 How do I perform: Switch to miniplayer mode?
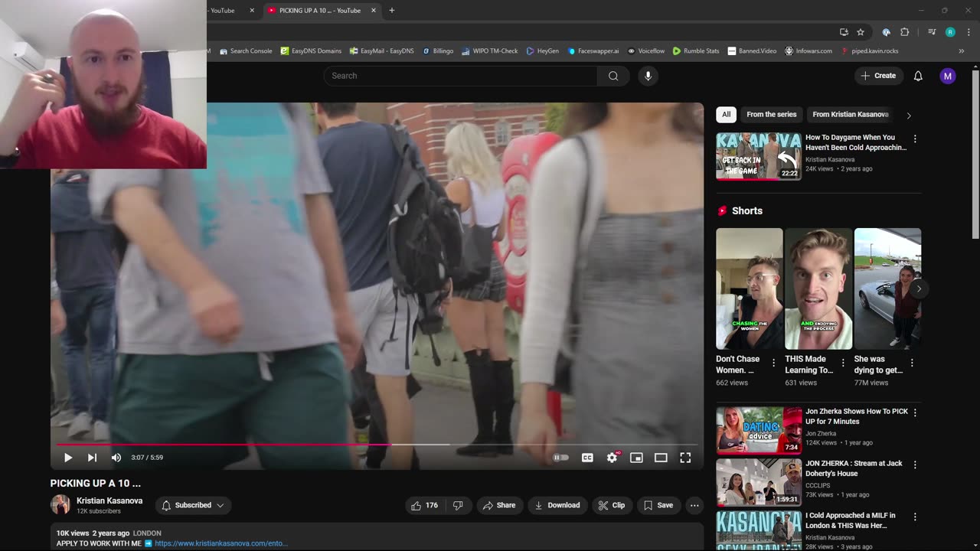coord(636,458)
